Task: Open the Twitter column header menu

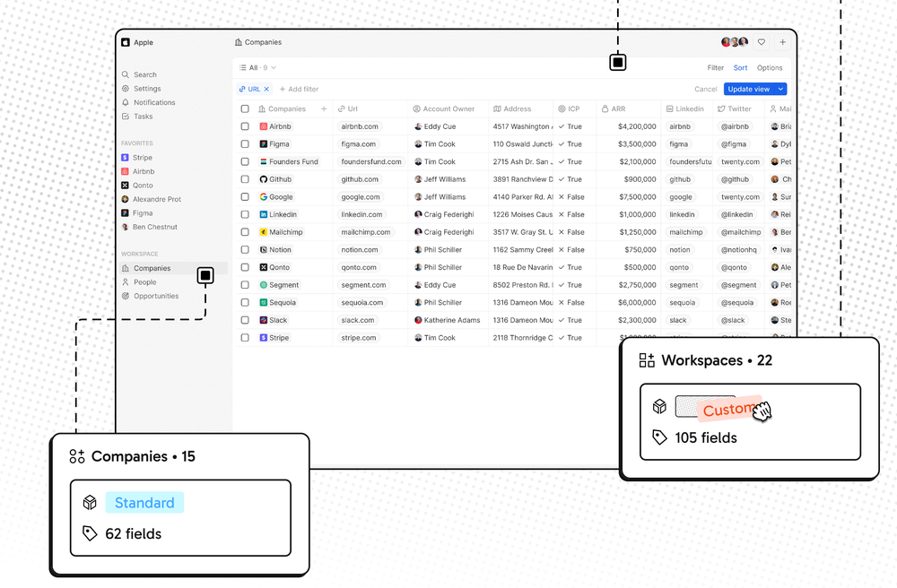Action: pyautogui.click(x=734, y=108)
